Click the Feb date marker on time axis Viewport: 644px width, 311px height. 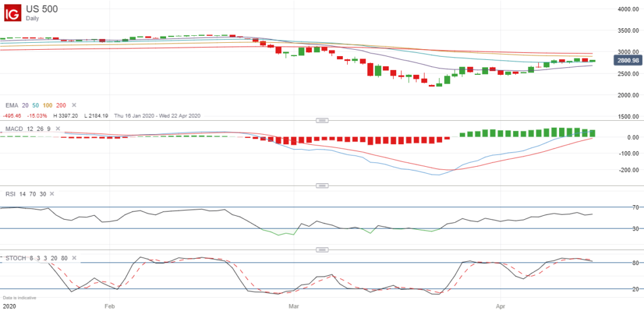[109, 307]
